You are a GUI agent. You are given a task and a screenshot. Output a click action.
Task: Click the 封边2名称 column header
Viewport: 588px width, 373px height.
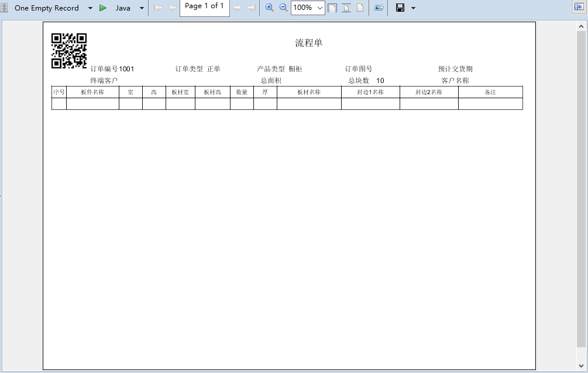tap(429, 92)
